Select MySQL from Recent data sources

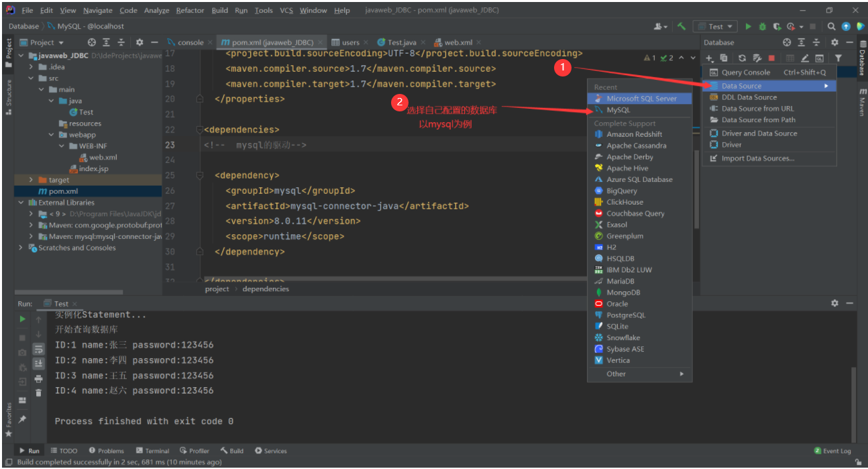[639, 109]
